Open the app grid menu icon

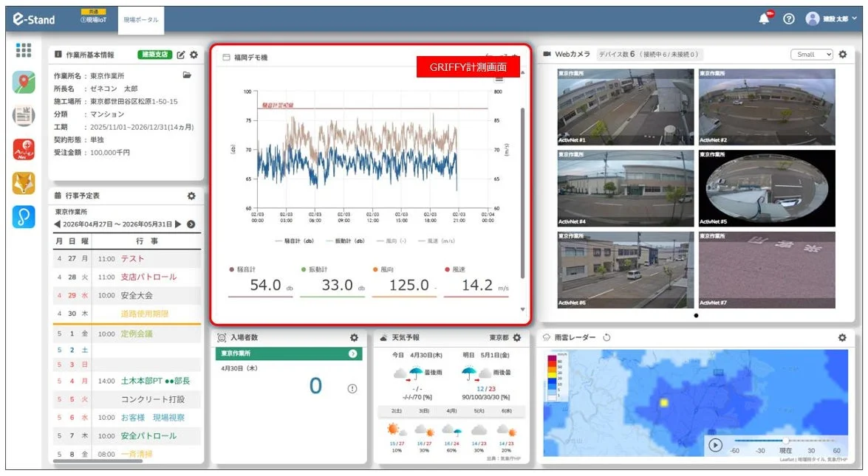23,50
